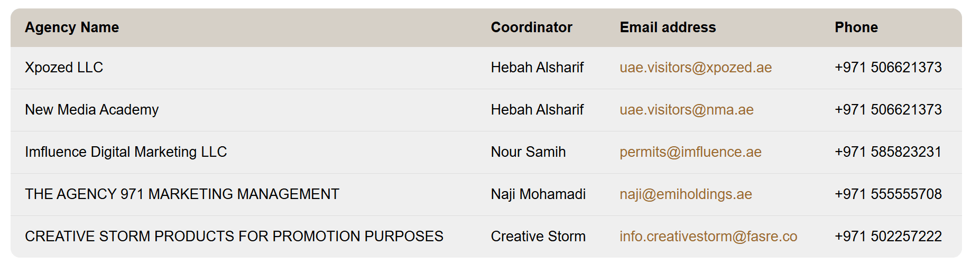Click the Coordinator column header
980x274 pixels.
pyautogui.click(x=531, y=27)
